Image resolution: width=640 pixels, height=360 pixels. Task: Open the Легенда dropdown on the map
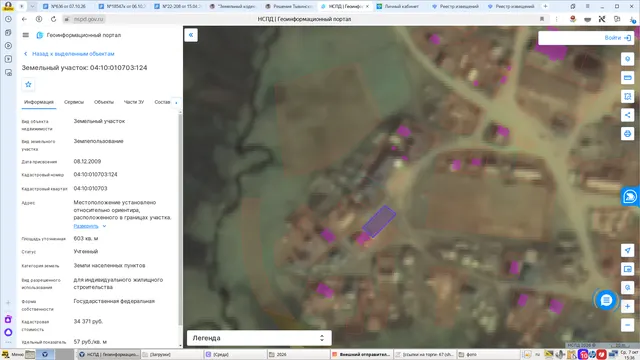click(259, 338)
